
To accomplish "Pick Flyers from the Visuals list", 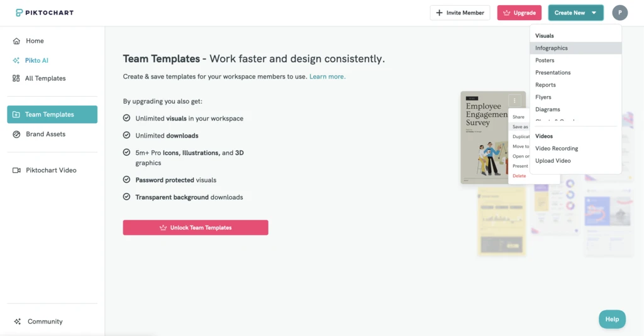I will click(x=575, y=97).
